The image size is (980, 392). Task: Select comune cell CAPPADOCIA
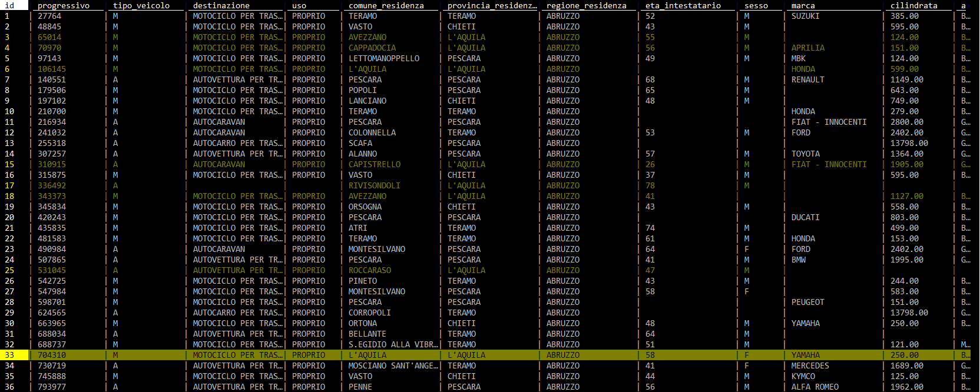(x=372, y=48)
